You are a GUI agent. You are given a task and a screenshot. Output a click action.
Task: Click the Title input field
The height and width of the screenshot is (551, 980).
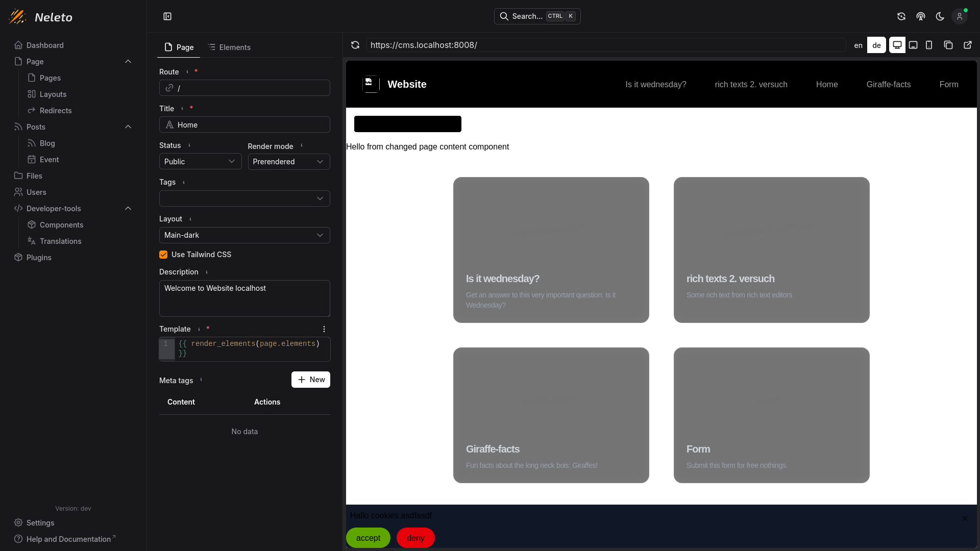click(244, 125)
